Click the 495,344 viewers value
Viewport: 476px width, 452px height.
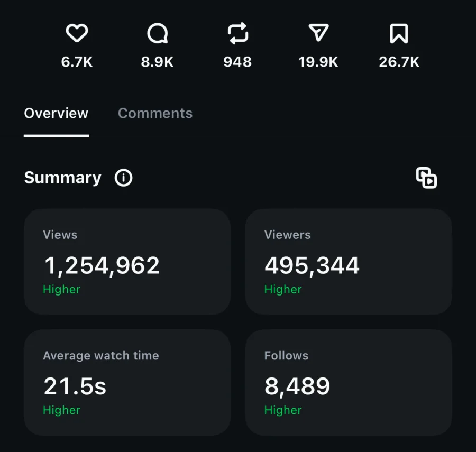(312, 266)
